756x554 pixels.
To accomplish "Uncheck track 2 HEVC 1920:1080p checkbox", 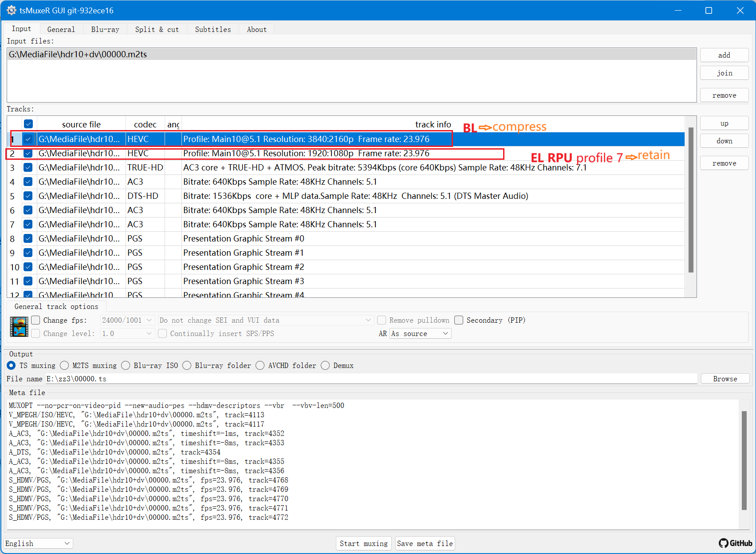I will click(x=28, y=153).
